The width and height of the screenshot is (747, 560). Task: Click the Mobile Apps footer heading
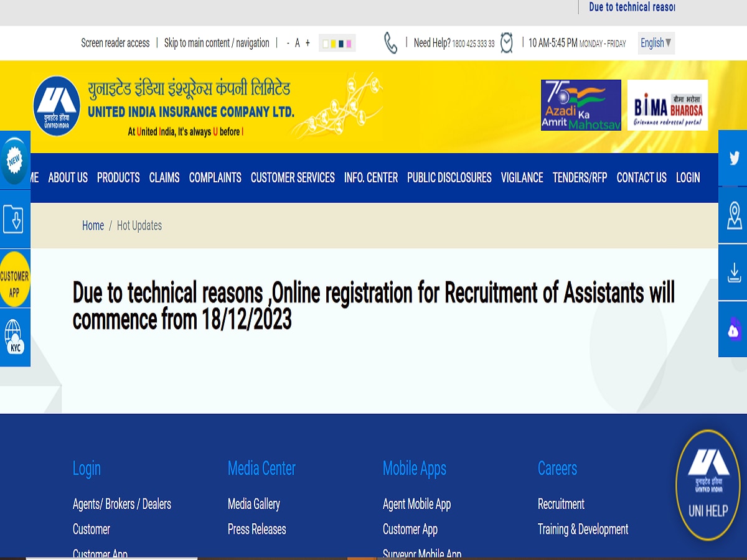click(415, 469)
